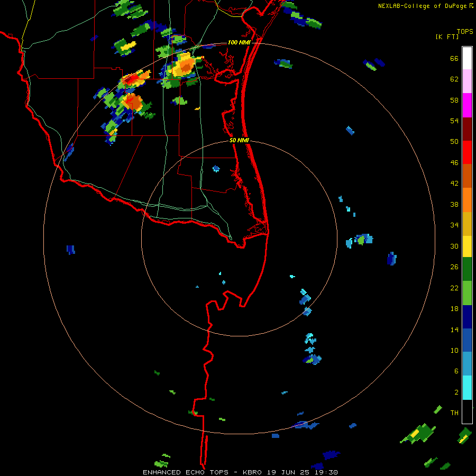Pick the gold legend swatch
This screenshot has height=476, width=476.
(467, 224)
